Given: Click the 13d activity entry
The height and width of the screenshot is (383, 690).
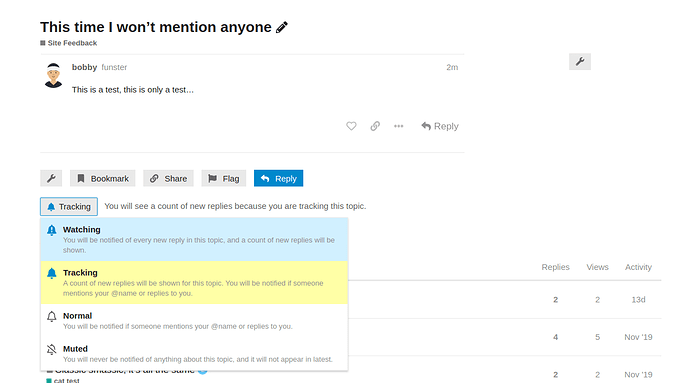Looking at the screenshot, I should click(x=638, y=300).
